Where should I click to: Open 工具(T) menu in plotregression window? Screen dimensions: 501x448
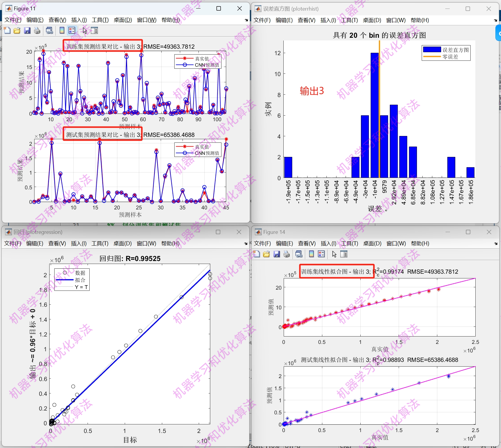pyautogui.click(x=100, y=243)
